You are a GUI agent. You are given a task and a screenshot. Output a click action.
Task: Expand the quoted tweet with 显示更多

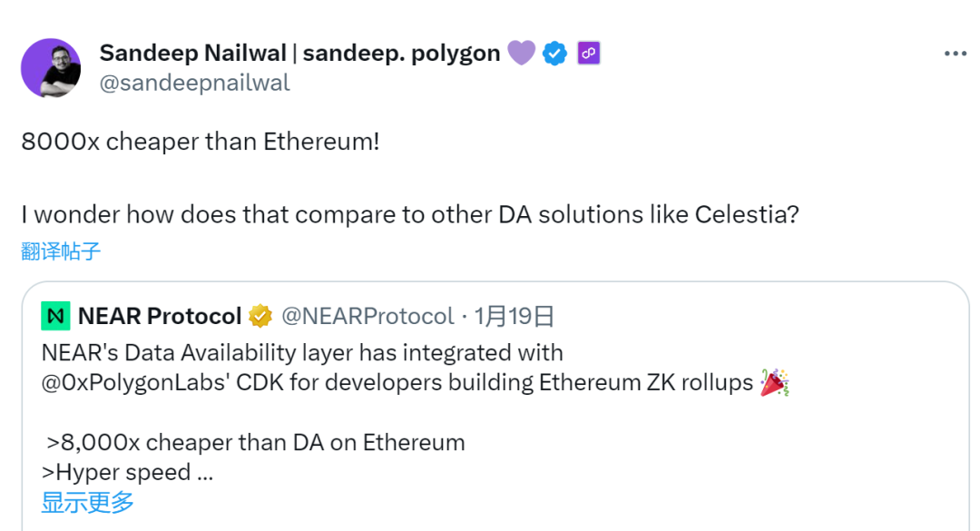click(x=86, y=502)
